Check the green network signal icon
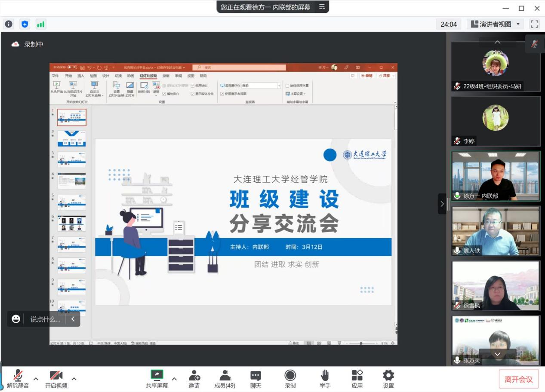 [41, 24]
